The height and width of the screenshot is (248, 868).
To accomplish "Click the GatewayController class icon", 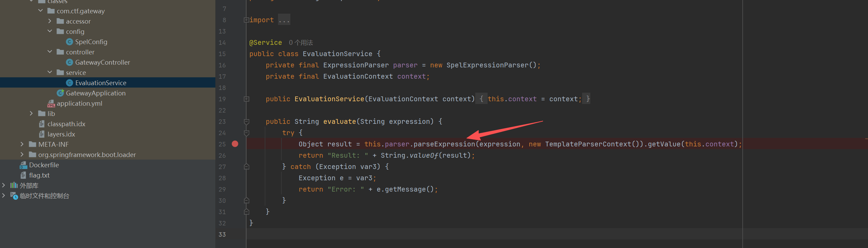I will (x=70, y=62).
